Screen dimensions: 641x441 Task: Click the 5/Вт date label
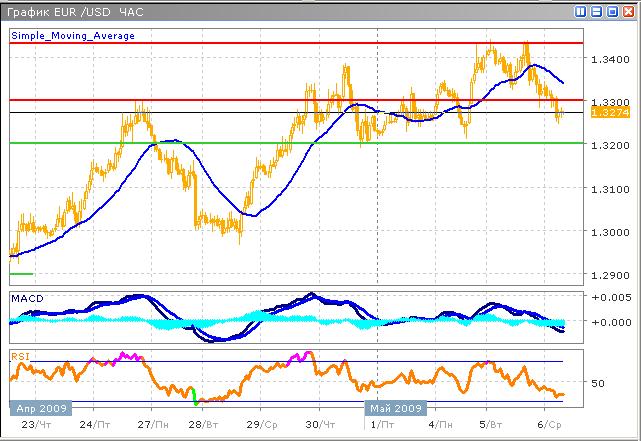point(489,425)
